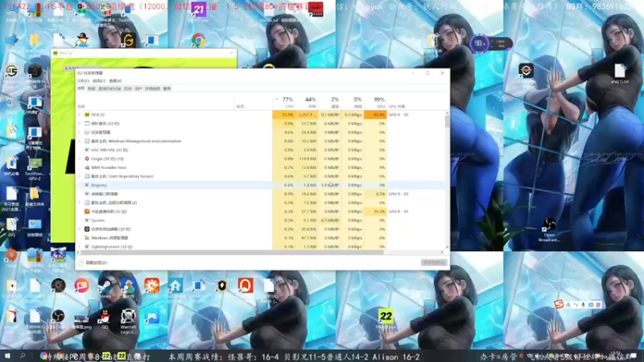Open the Google Chrome desktop icon
The width and height of the screenshot is (644, 362).
[x=198, y=40]
